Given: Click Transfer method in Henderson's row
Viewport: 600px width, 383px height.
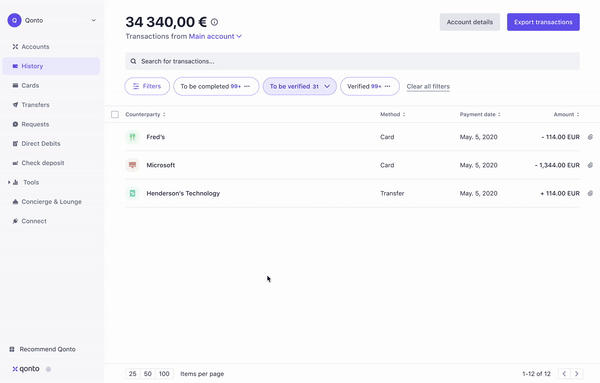Looking at the screenshot, I should 392,194.
